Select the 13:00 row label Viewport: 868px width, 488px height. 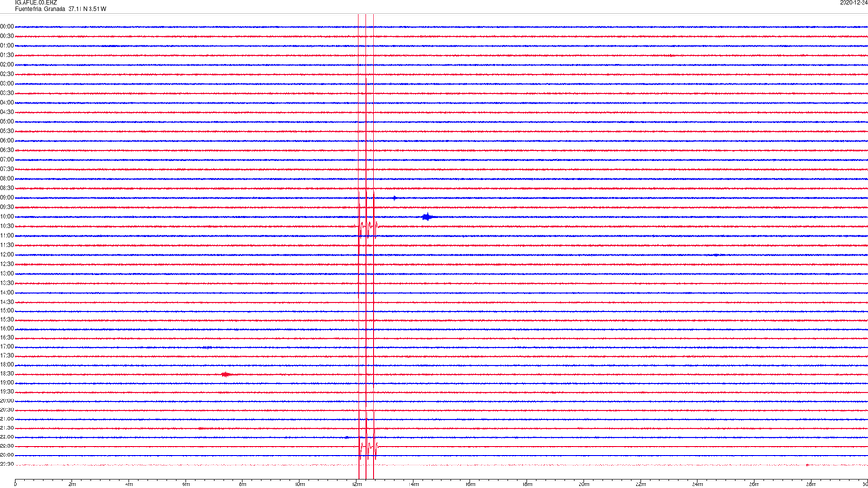(x=6, y=273)
